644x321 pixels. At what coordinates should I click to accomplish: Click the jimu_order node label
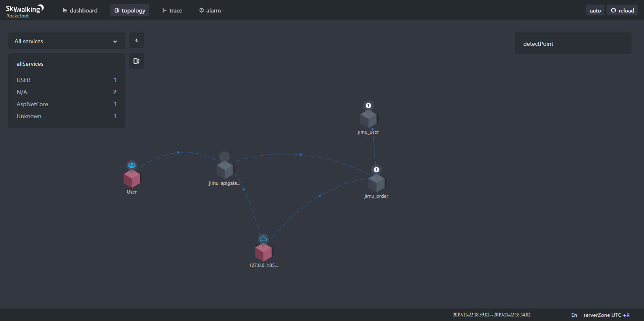click(x=376, y=196)
